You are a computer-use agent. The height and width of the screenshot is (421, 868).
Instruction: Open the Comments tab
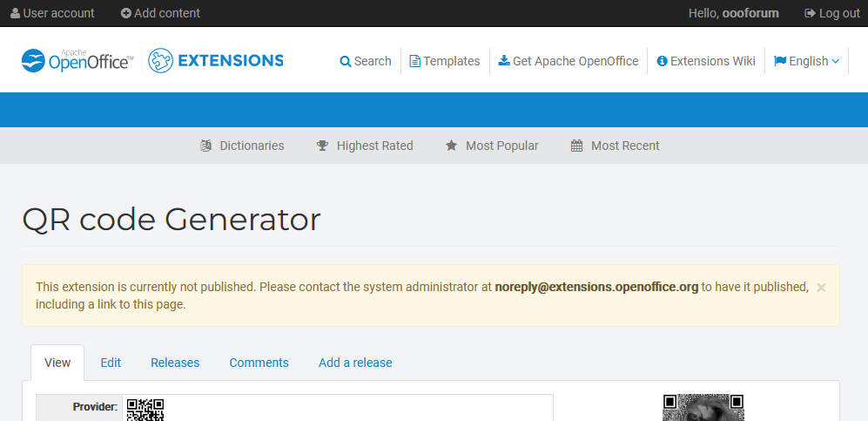click(x=259, y=363)
